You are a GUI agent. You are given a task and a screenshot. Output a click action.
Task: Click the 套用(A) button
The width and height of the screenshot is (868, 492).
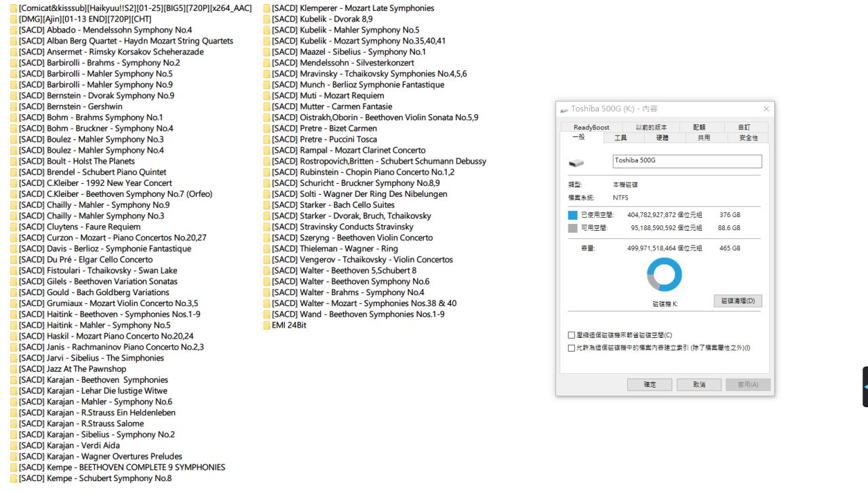pyautogui.click(x=748, y=385)
